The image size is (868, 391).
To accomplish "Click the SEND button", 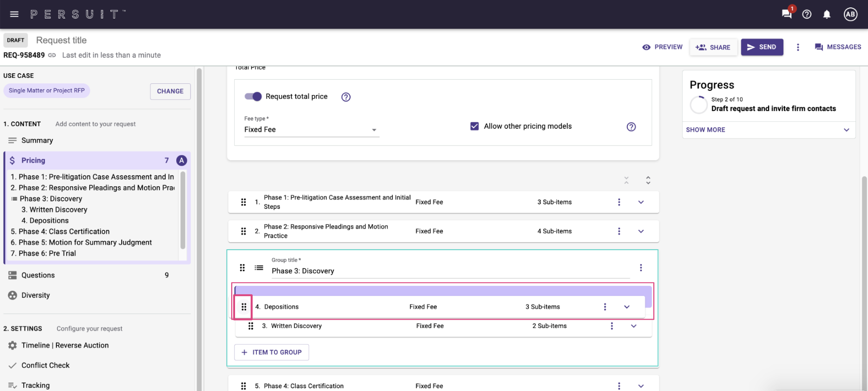I will pyautogui.click(x=762, y=47).
